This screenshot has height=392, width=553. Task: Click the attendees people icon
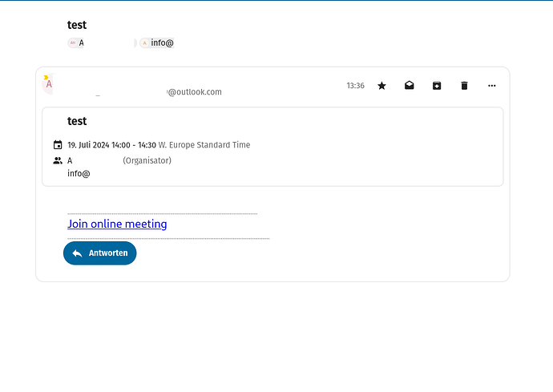click(x=58, y=160)
